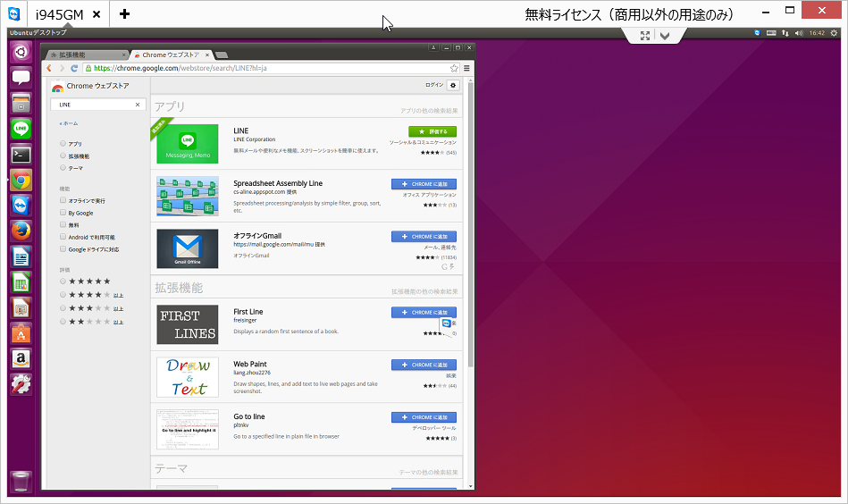
Task: Open web store settings gear
Action: [x=453, y=85]
